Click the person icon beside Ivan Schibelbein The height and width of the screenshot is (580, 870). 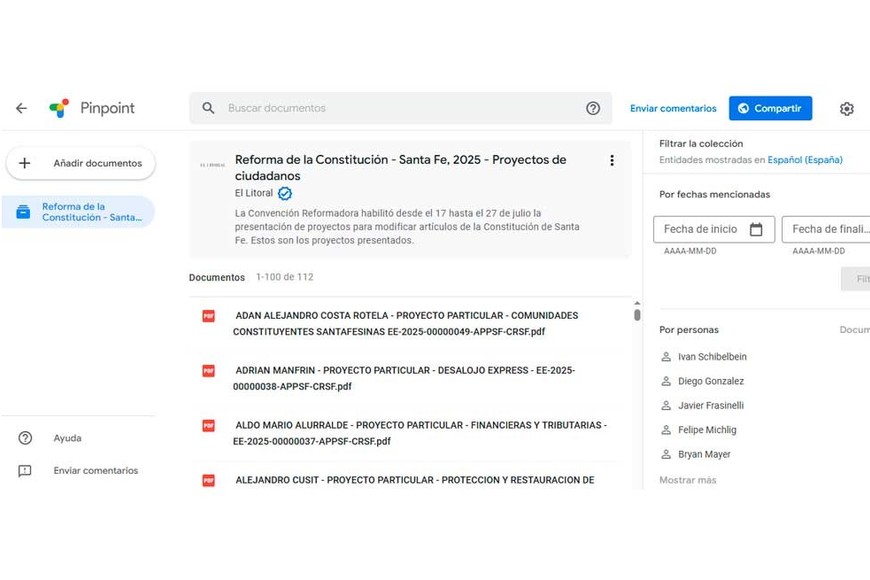pos(665,356)
